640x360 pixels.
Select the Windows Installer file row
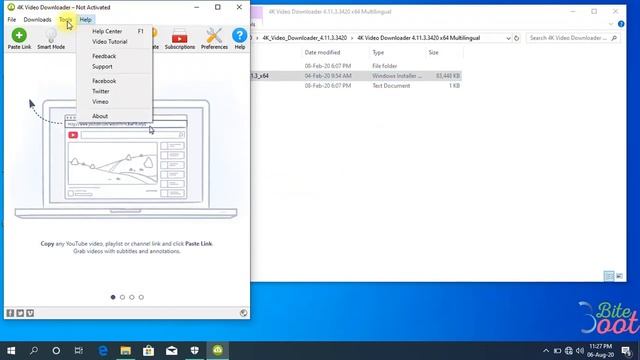pos(356,76)
